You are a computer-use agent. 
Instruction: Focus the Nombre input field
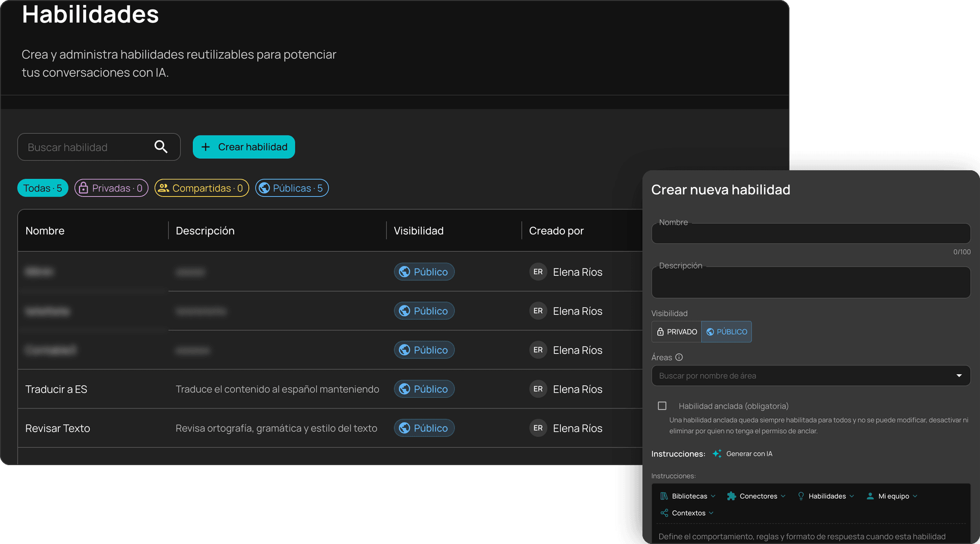811,233
